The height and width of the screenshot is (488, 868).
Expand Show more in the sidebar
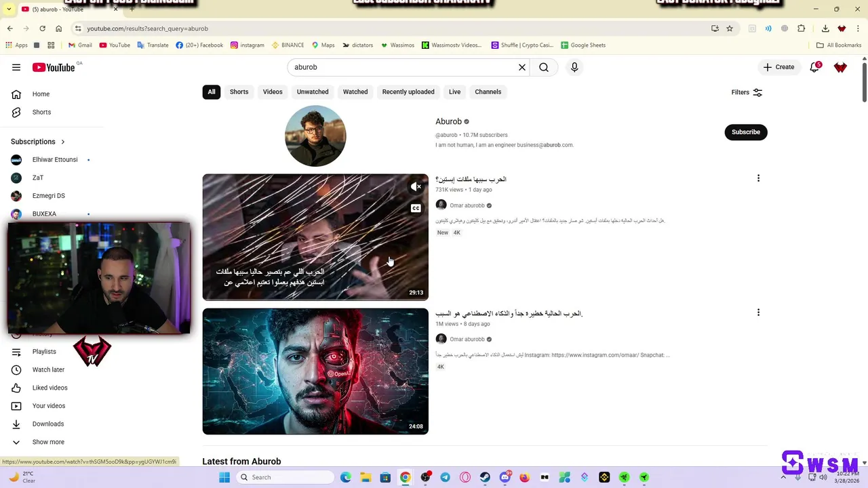[x=48, y=442]
